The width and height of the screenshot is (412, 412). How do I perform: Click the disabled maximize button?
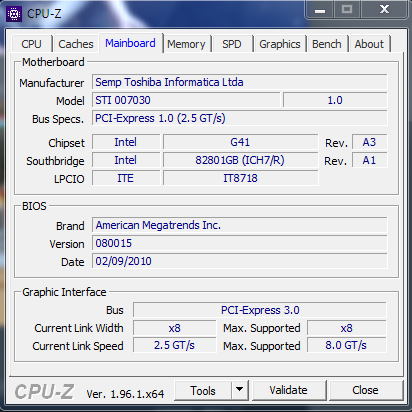click(347, 10)
